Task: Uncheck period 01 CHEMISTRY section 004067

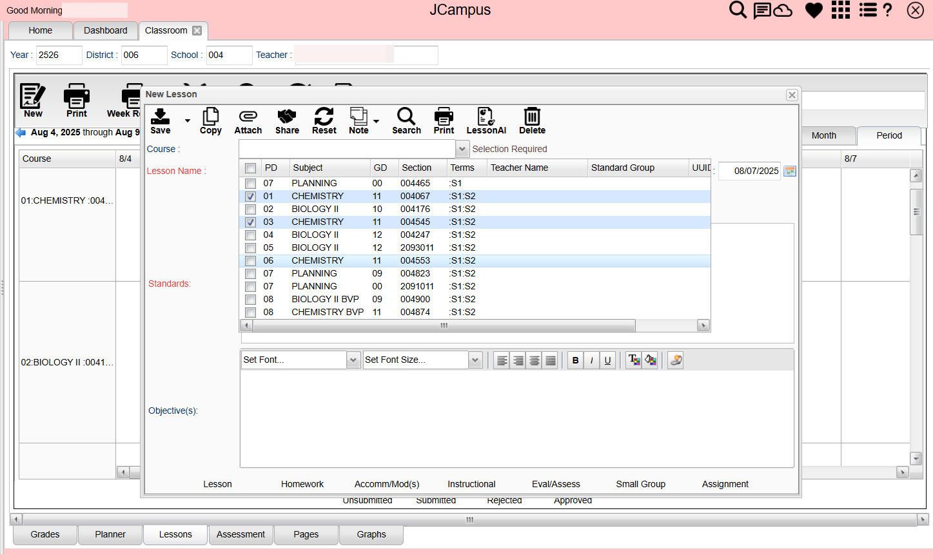Action: (250, 197)
